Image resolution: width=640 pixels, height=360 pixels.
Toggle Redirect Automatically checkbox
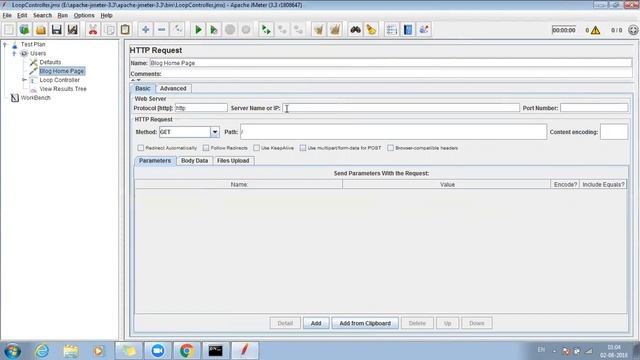tap(141, 148)
